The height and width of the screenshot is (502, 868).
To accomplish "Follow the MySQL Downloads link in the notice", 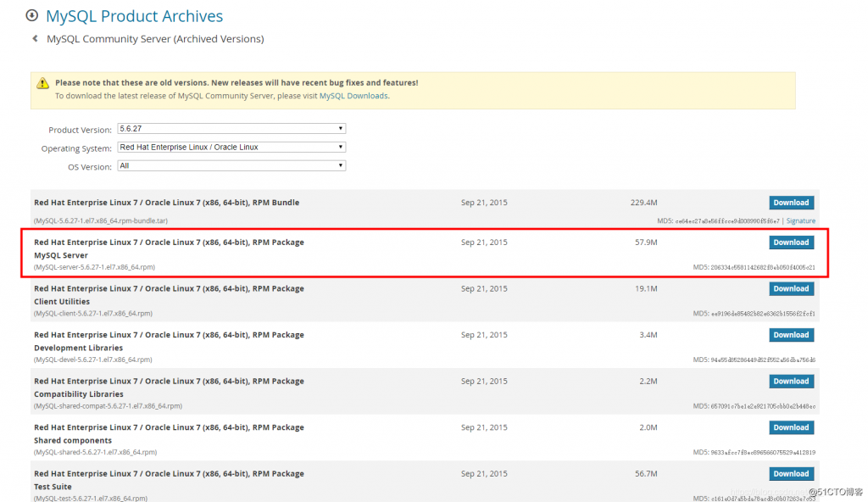I will pos(353,96).
